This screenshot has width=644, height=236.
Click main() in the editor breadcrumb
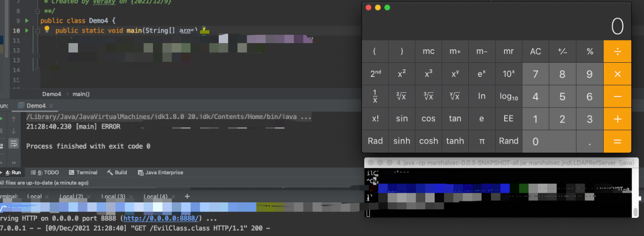(x=81, y=94)
